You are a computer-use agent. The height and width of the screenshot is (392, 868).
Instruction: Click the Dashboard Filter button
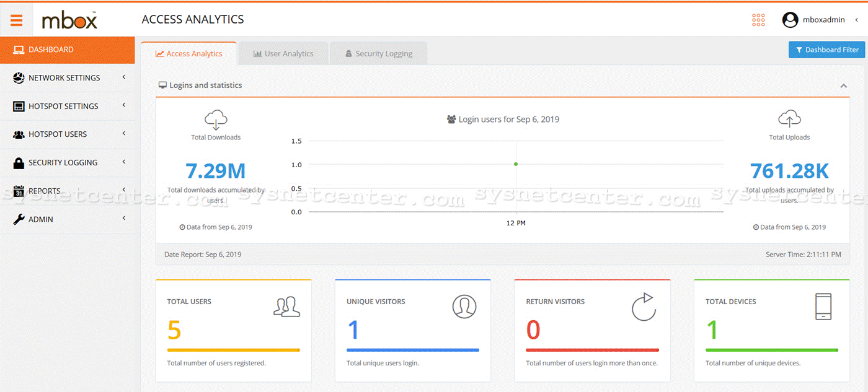coord(826,50)
